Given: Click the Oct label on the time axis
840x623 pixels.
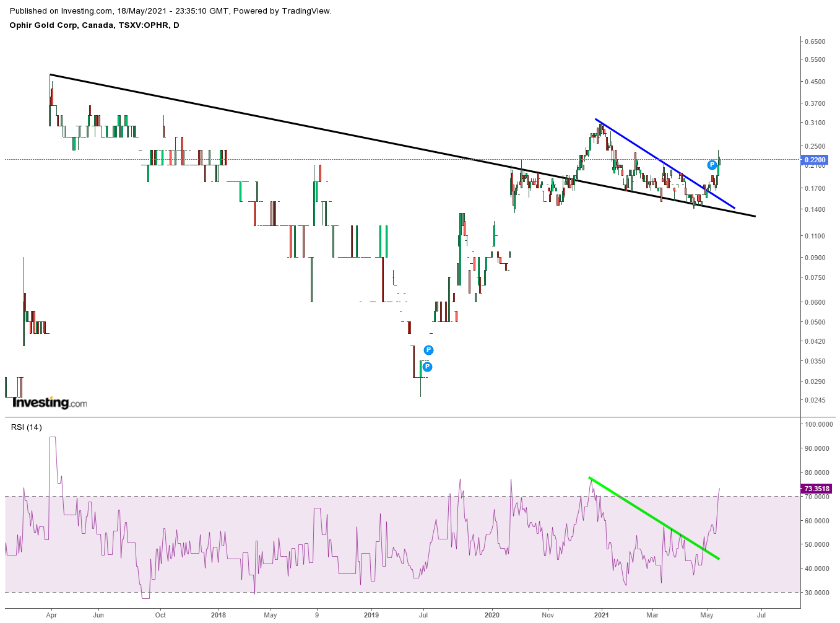Looking at the screenshot, I should 160,615.
